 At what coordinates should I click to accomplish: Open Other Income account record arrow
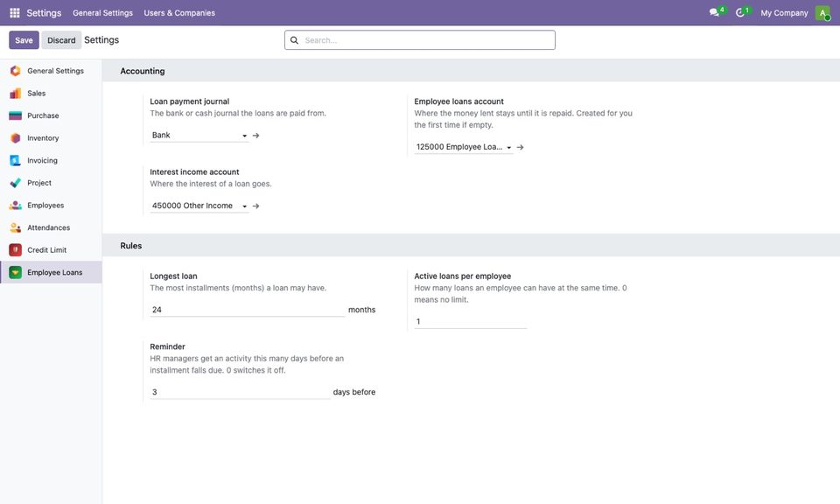(256, 206)
